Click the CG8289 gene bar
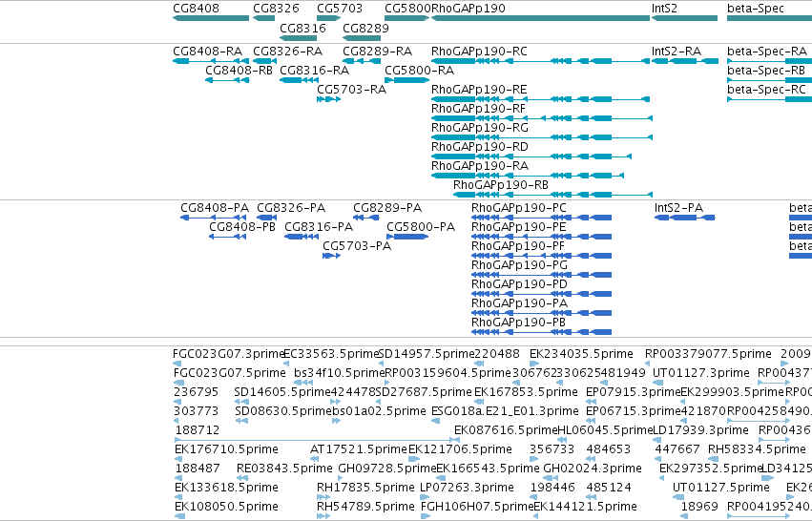Screen dimensions: 812x521 (x=362, y=38)
